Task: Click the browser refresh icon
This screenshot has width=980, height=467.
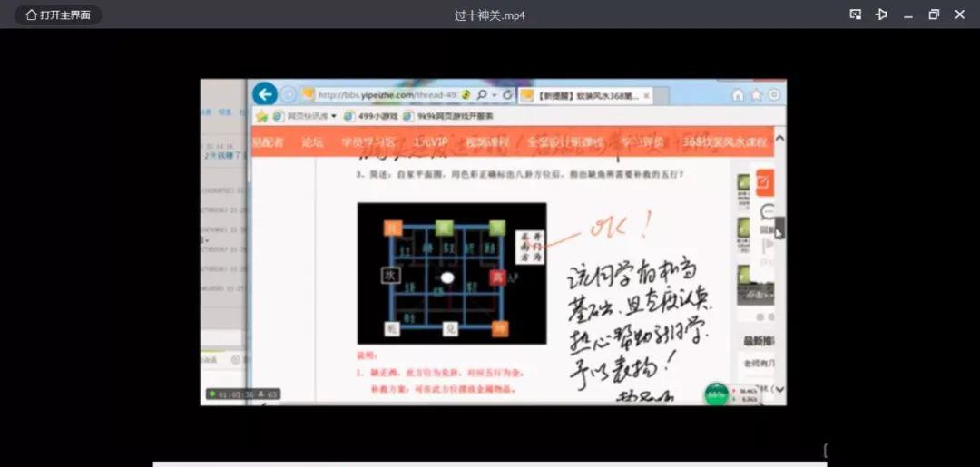Action: point(507,95)
